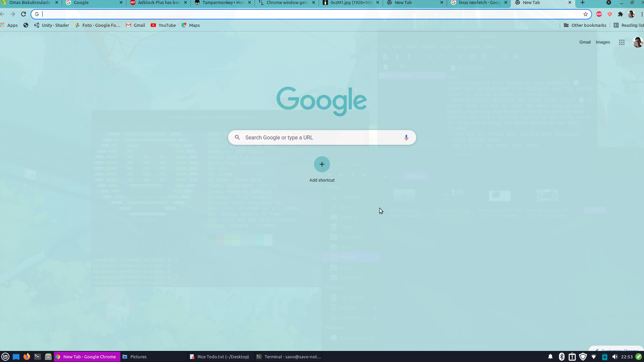
Task: Open update manager shield tray icon
Action: coord(583,357)
